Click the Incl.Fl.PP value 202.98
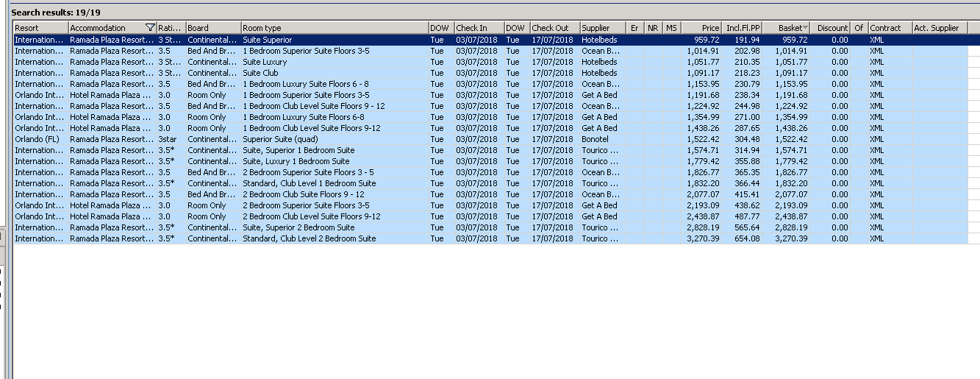 (748, 51)
